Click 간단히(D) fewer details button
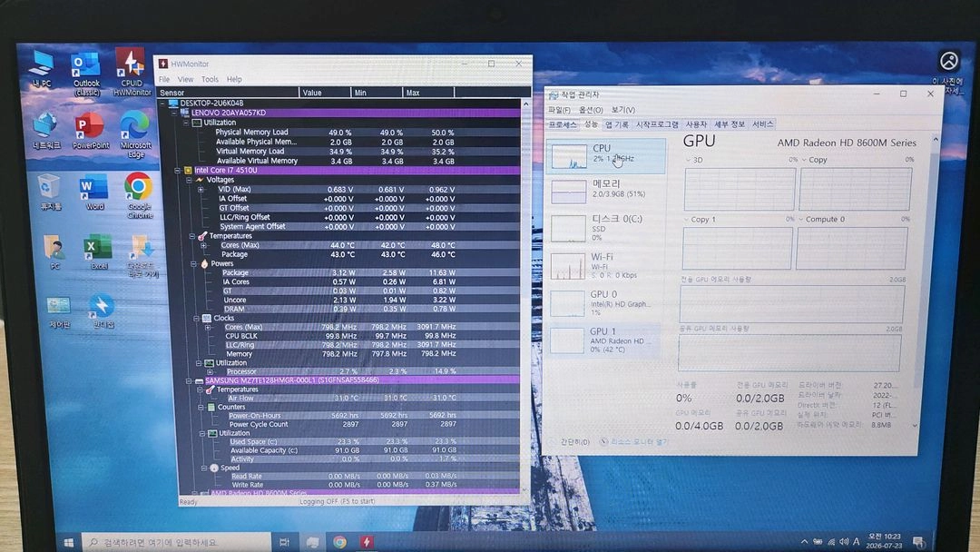Viewport: 980px width, 552px height. tap(570, 442)
